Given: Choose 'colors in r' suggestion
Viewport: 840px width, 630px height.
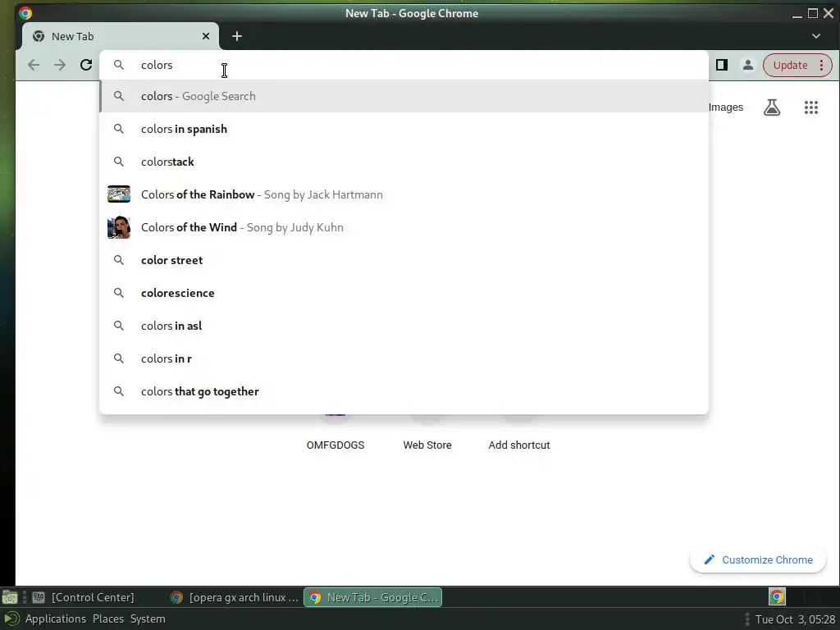Looking at the screenshot, I should click(x=404, y=358).
